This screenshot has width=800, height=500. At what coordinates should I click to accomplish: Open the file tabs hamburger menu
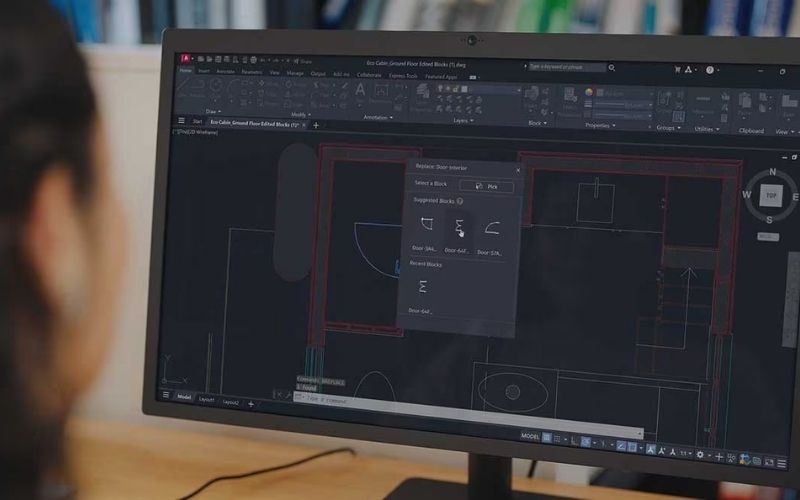(181, 120)
